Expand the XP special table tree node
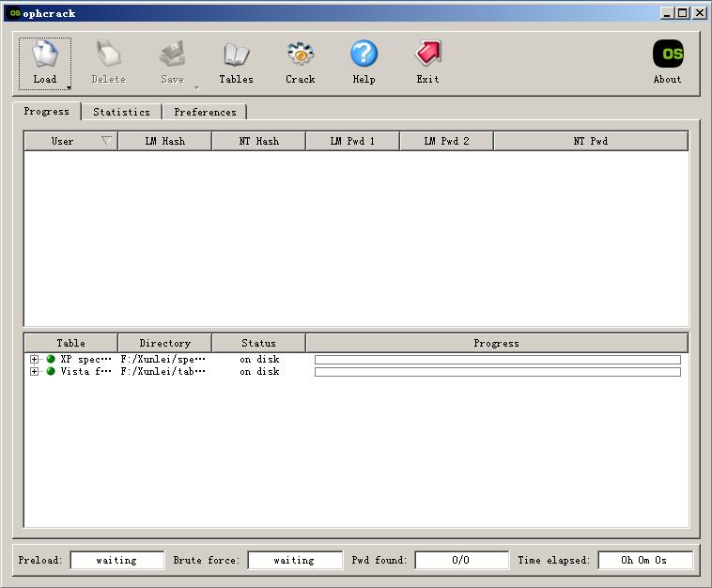This screenshot has width=712, height=588. [x=34, y=359]
